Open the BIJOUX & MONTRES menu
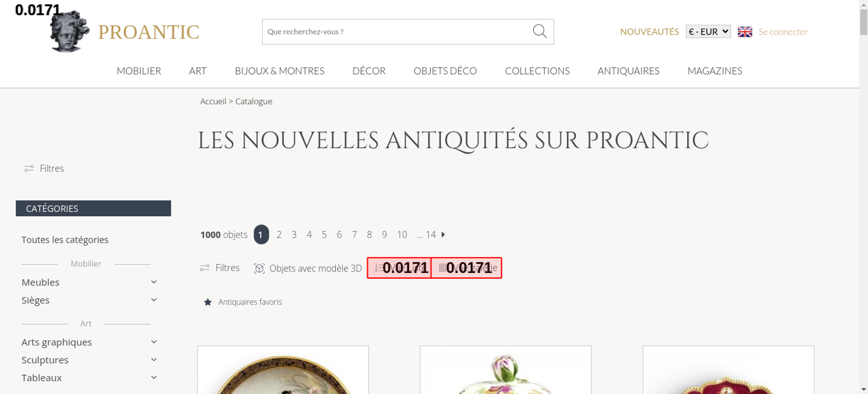The image size is (868, 394). click(x=279, y=71)
